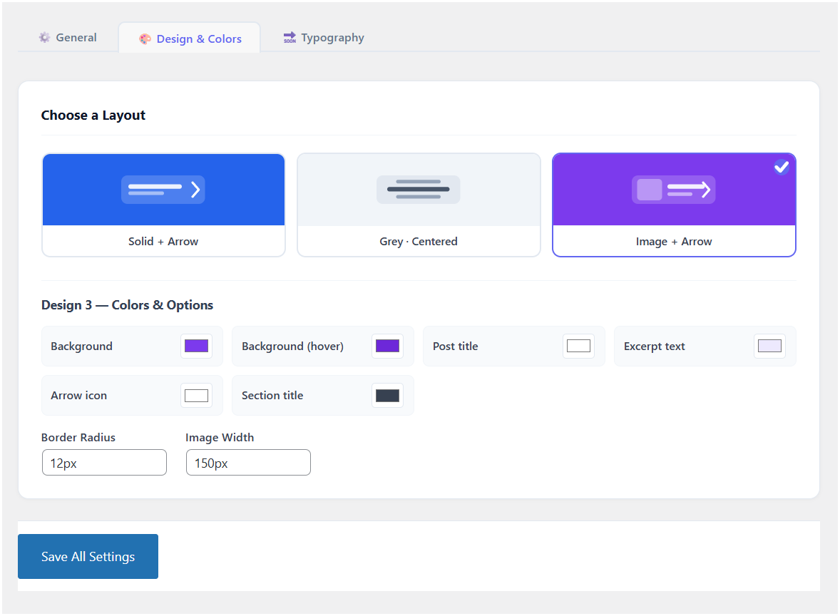
Task: Open the Excerpt text color swatch
Action: (x=769, y=346)
